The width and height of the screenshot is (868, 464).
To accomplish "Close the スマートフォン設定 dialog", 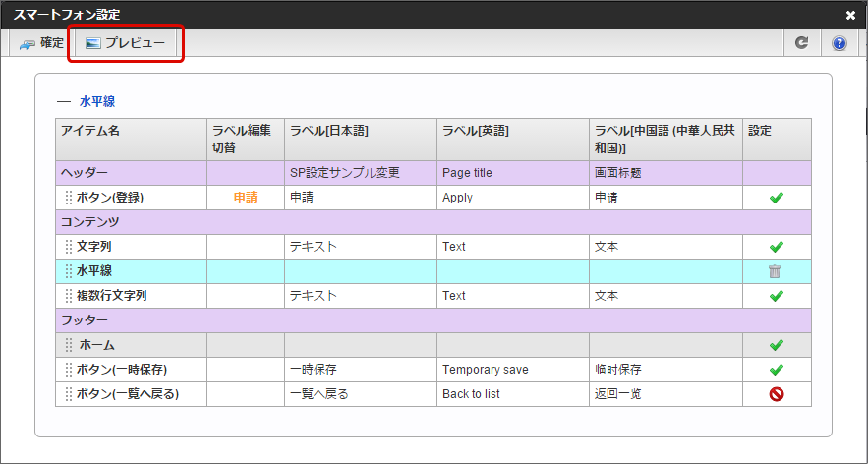I will coord(850,15).
